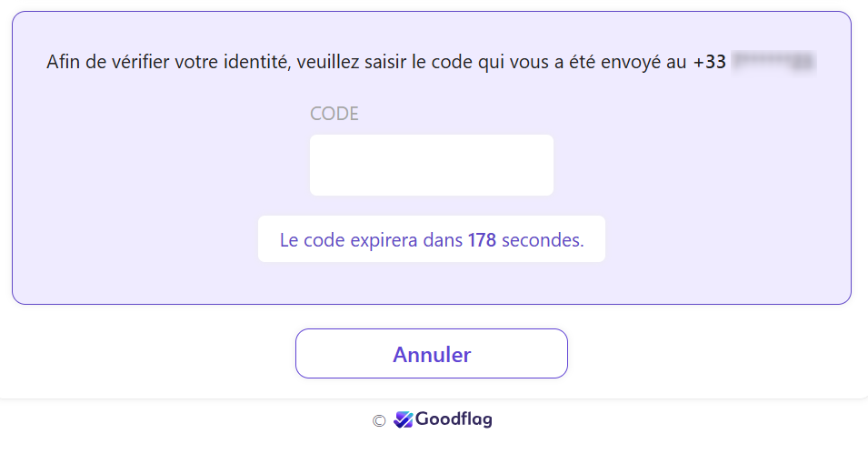Click the Goodflag brand name text
The image size is (868, 454).
coord(454,419)
